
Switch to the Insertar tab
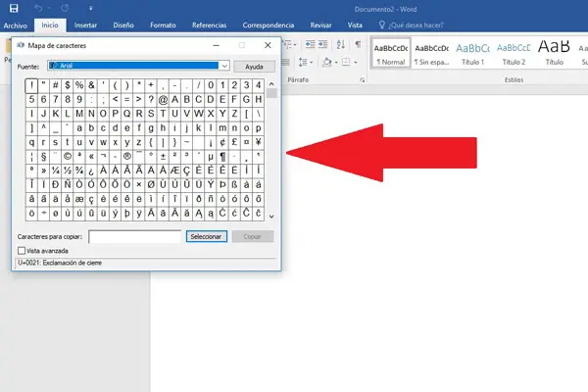(x=85, y=25)
